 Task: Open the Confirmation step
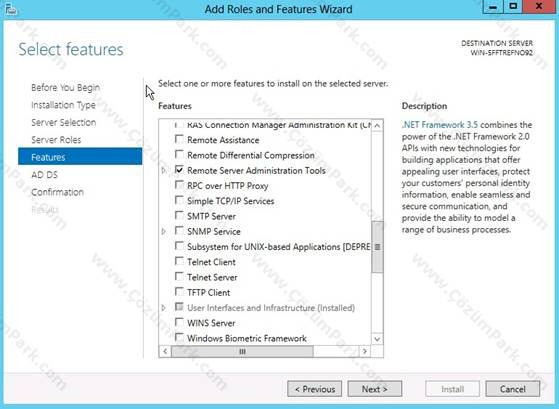click(x=57, y=192)
